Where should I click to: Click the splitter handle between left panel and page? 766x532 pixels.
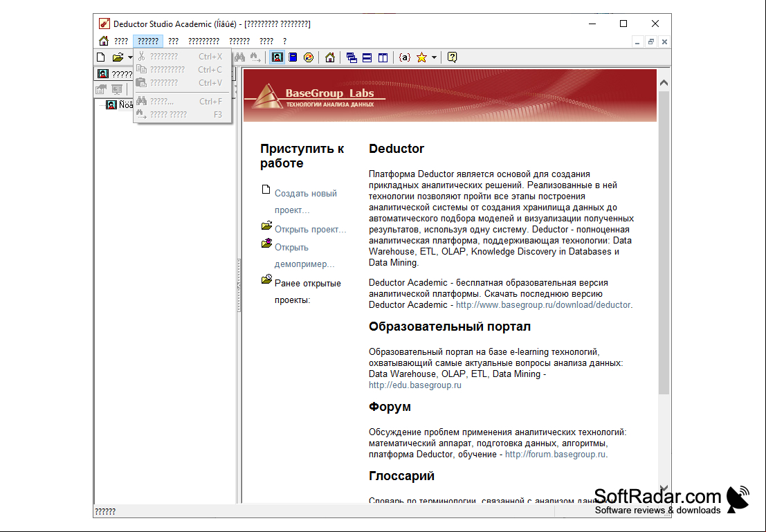(x=239, y=285)
